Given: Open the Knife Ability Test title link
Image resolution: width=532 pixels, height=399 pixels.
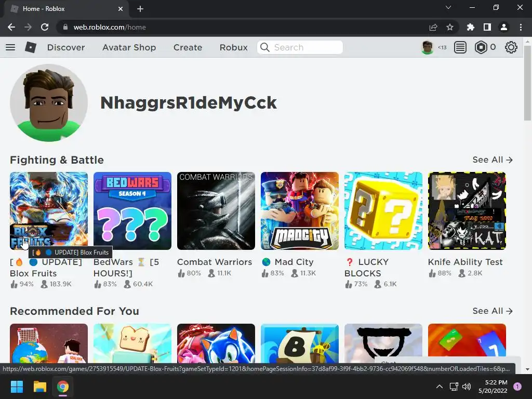Looking at the screenshot, I should click(465, 262).
